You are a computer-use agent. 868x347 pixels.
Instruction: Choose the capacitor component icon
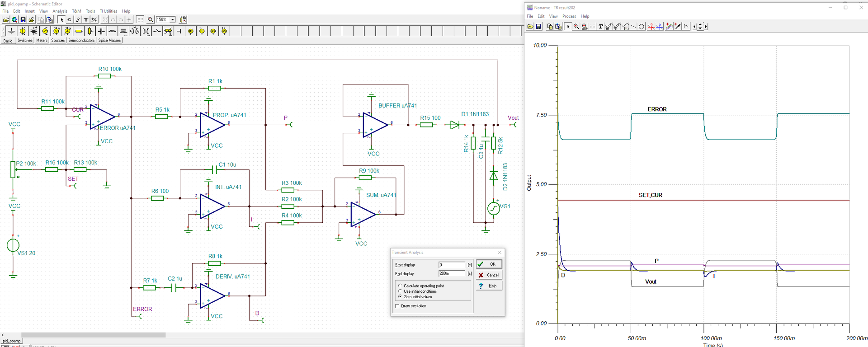point(101,31)
